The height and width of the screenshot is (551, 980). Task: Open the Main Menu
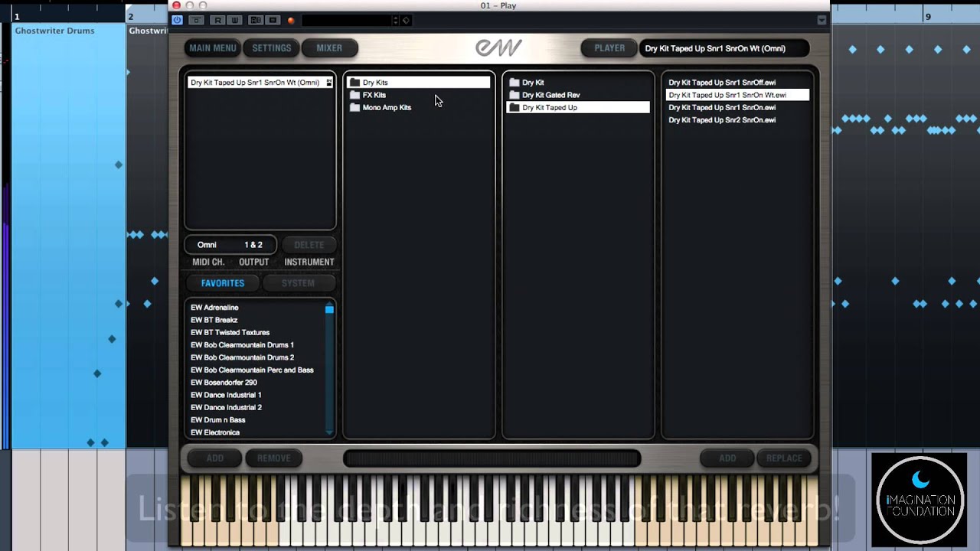point(212,48)
